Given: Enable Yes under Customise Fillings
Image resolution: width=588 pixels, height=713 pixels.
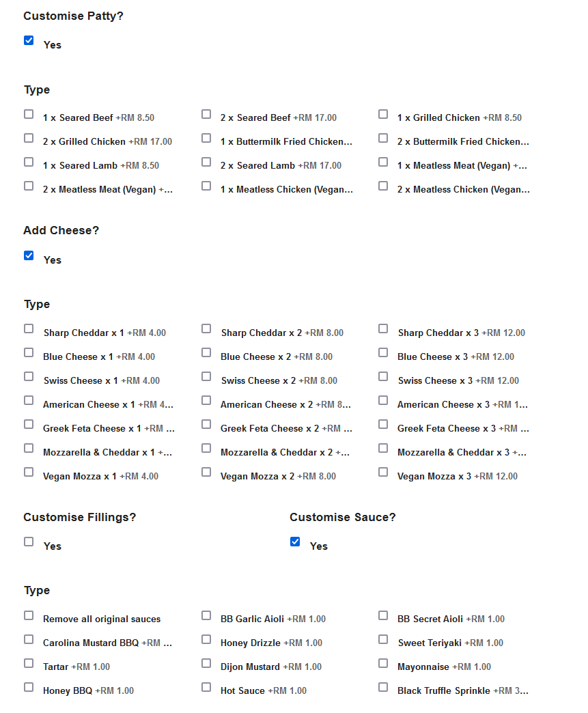Looking at the screenshot, I should point(29,542).
